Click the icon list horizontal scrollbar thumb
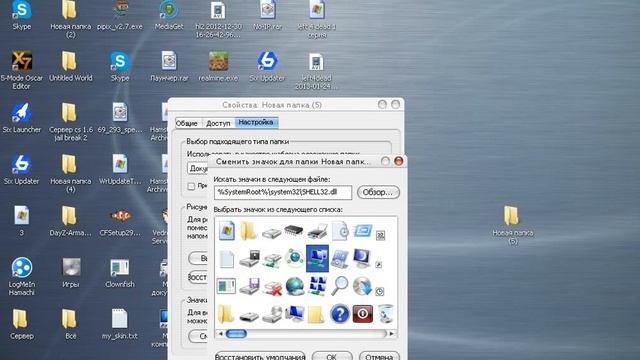The height and width of the screenshot is (360, 640). (x=236, y=334)
